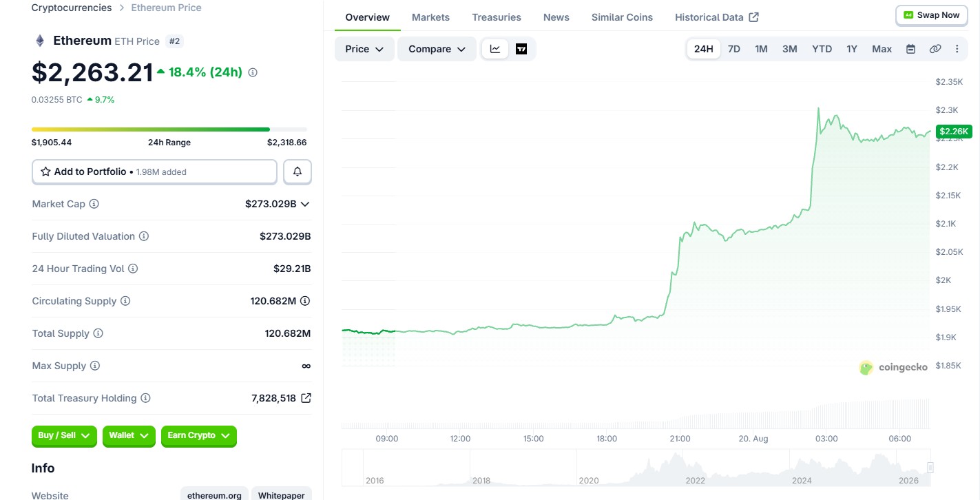The width and height of the screenshot is (980, 500).
Task: Open the Whitepaper link
Action: pyautogui.click(x=282, y=495)
